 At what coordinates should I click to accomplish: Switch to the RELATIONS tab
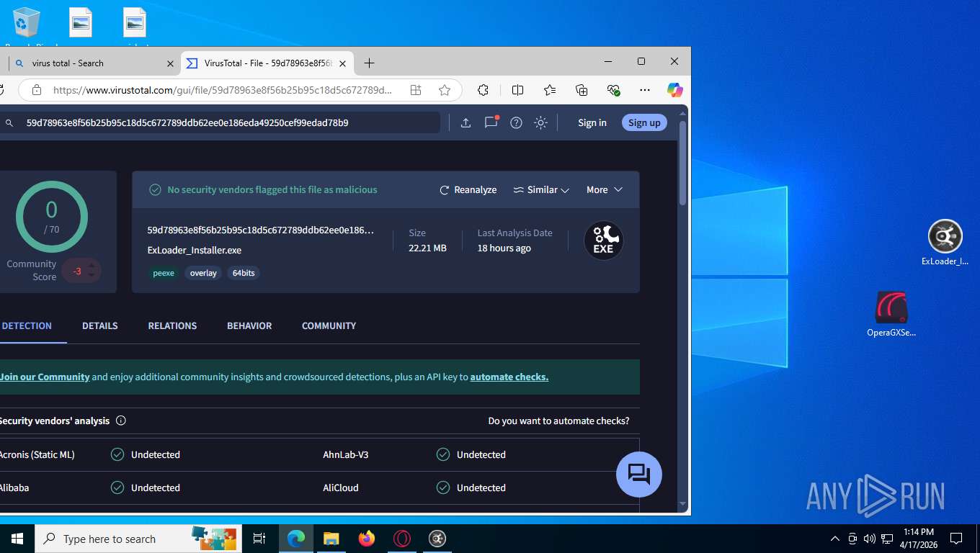[x=172, y=325]
